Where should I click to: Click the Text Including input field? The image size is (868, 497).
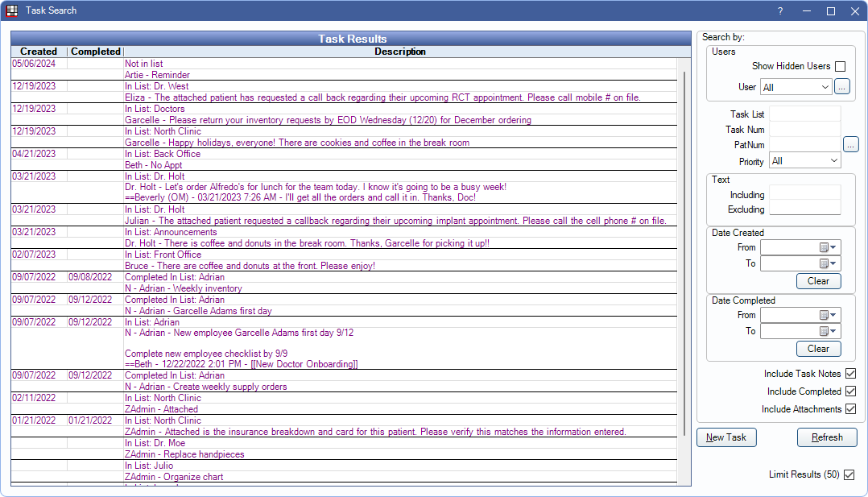(804, 193)
